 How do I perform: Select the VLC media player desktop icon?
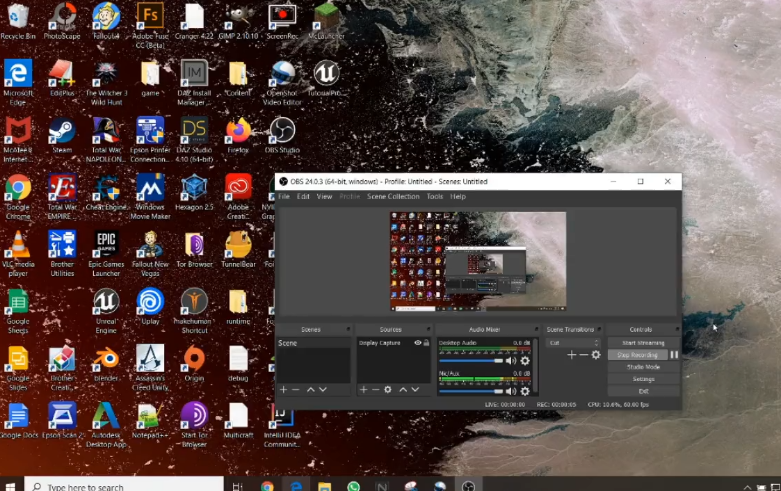pyautogui.click(x=18, y=254)
